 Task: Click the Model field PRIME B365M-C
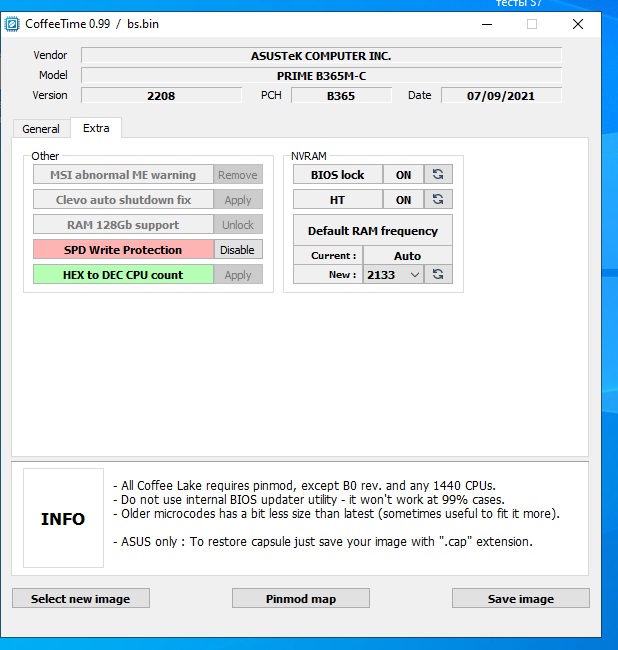(321, 75)
